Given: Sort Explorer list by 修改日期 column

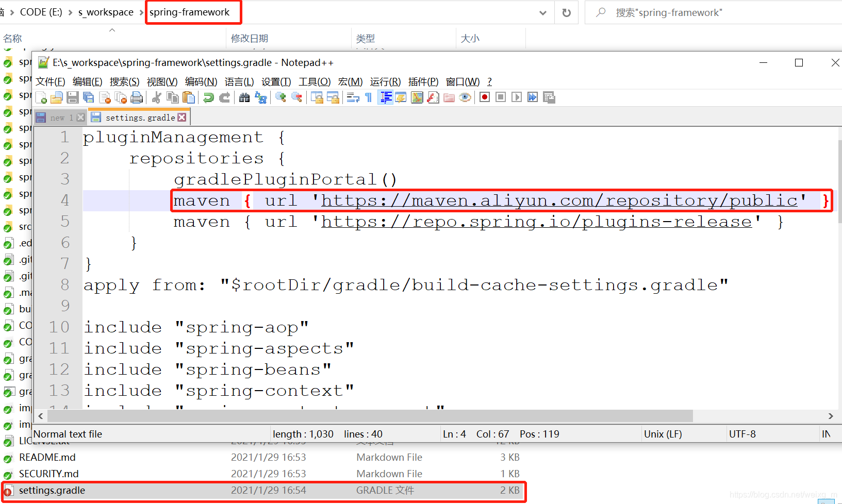Looking at the screenshot, I should pyautogui.click(x=250, y=39).
